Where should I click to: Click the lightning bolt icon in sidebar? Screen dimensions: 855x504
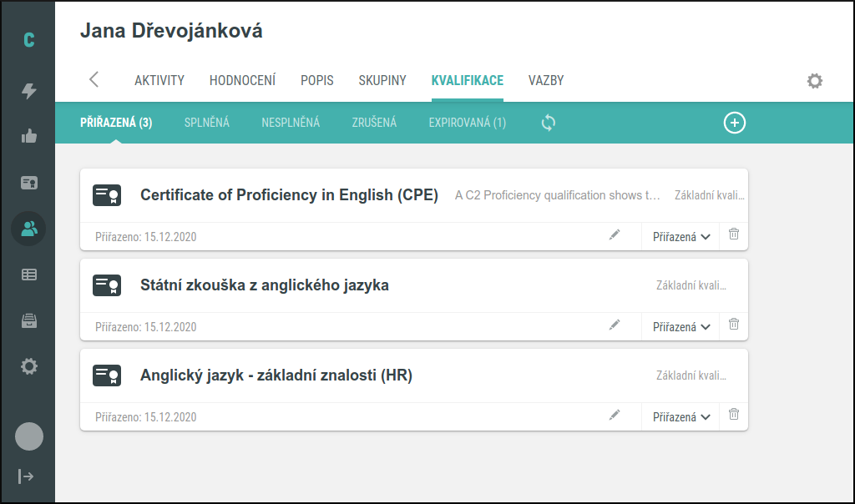point(28,91)
